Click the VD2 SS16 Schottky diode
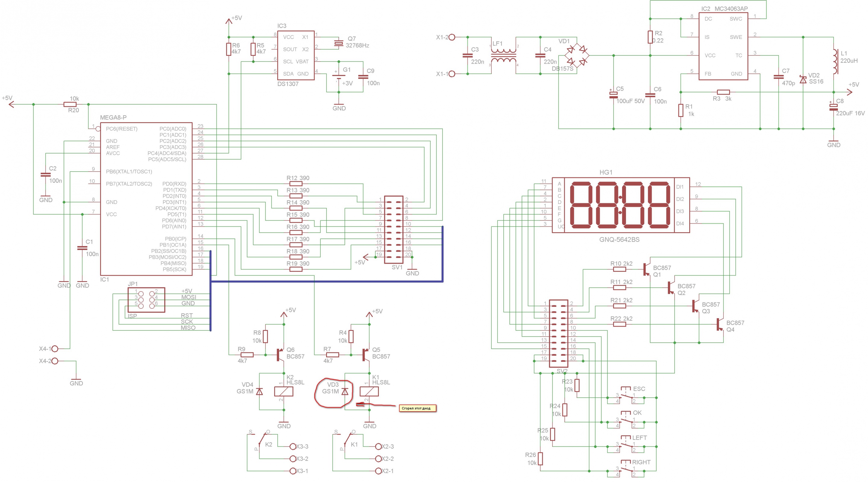 point(803,80)
